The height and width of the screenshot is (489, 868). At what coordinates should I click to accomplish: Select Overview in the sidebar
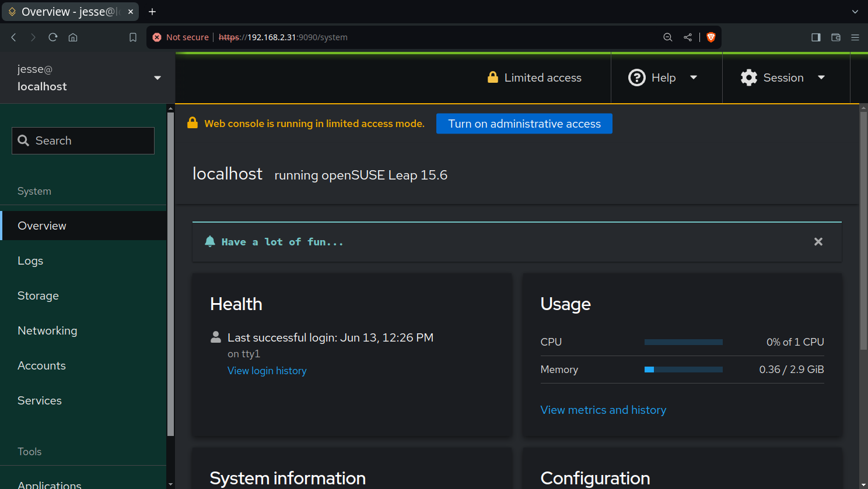pyautogui.click(x=83, y=226)
